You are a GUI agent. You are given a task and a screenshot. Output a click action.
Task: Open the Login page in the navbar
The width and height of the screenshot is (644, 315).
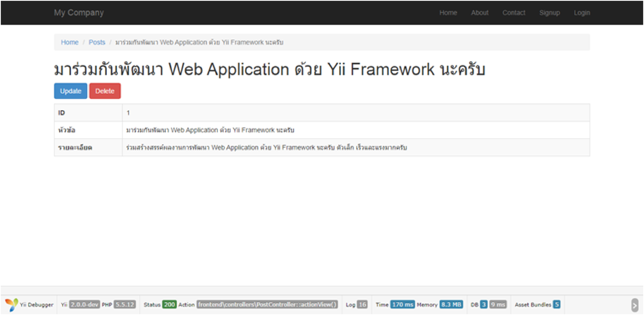(x=582, y=13)
